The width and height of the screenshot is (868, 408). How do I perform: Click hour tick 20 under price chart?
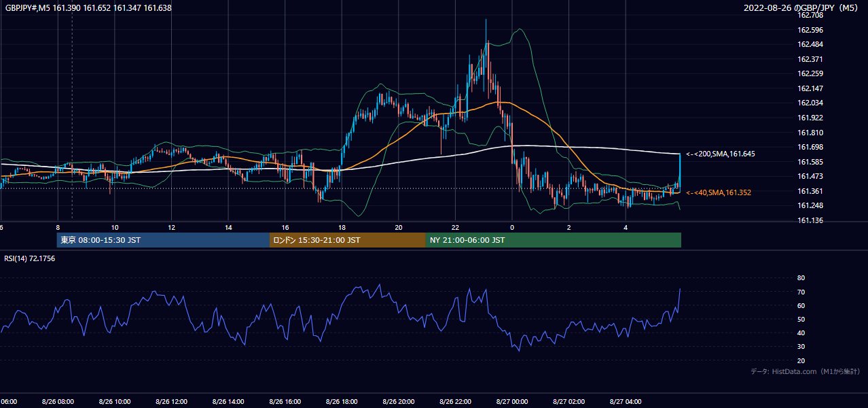click(399, 227)
